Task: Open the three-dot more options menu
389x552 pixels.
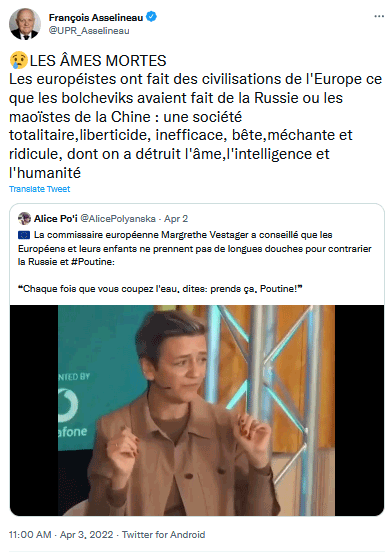Action: point(379,17)
